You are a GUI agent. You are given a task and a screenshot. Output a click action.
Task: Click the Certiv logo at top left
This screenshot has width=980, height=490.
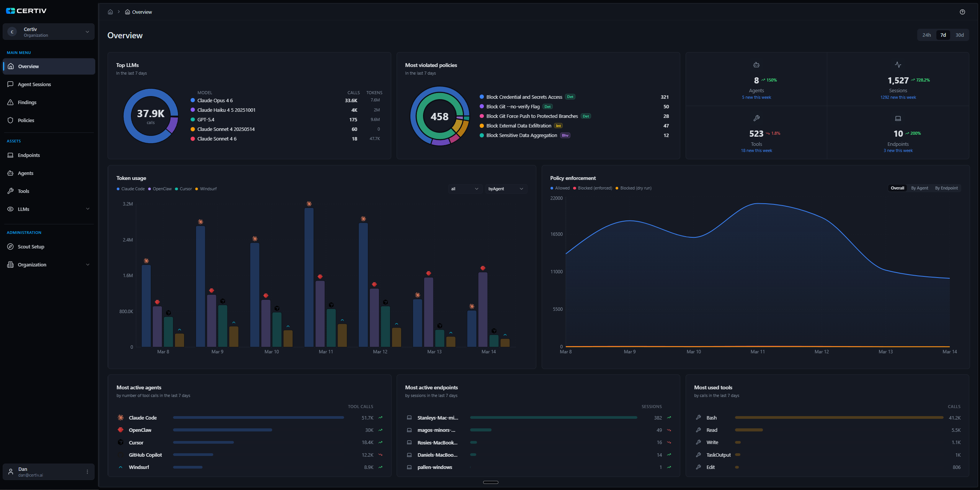point(27,10)
